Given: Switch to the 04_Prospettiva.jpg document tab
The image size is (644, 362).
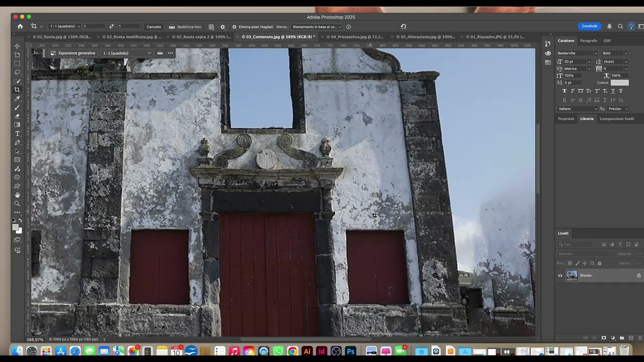Looking at the screenshot, I should pos(355,37).
